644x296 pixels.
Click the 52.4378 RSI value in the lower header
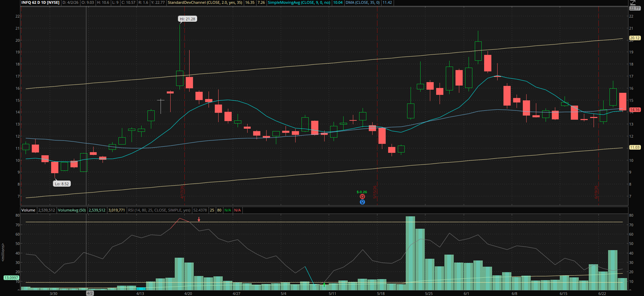tap(200, 210)
